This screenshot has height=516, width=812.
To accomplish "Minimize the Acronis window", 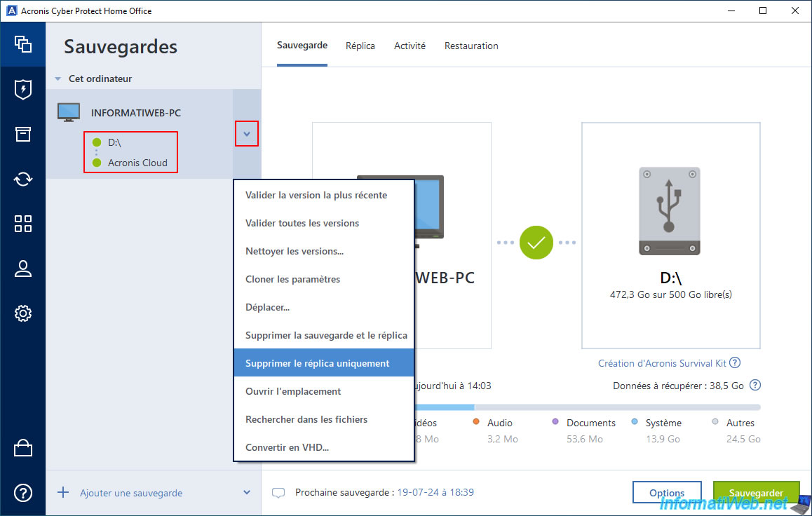I will coord(731,11).
